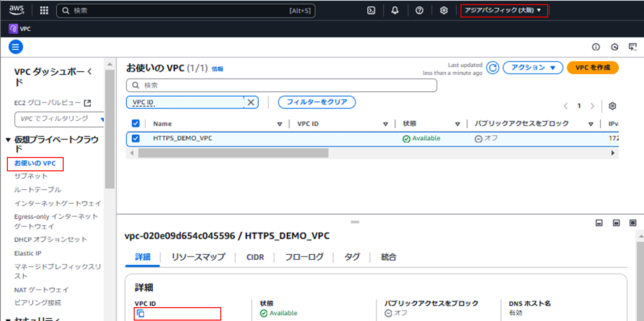This screenshot has height=321, width=644.
Task: Open table preferences gear icon
Action: pyautogui.click(x=612, y=106)
